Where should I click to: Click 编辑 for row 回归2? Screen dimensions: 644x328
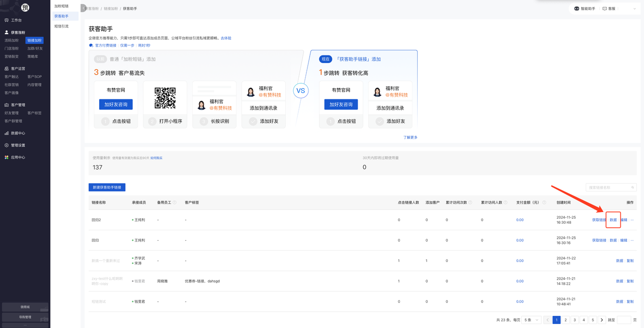tap(624, 220)
